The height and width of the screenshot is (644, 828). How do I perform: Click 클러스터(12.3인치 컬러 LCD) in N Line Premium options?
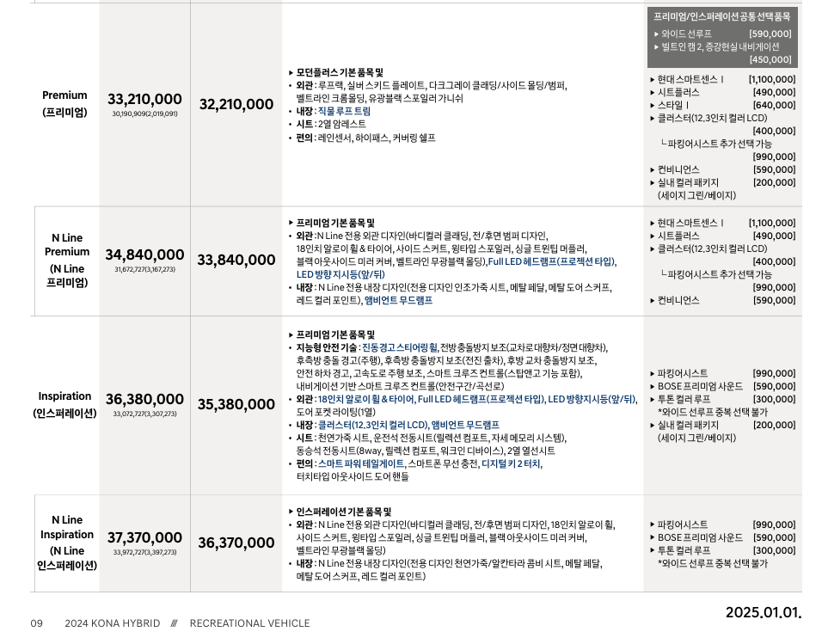click(712, 248)
